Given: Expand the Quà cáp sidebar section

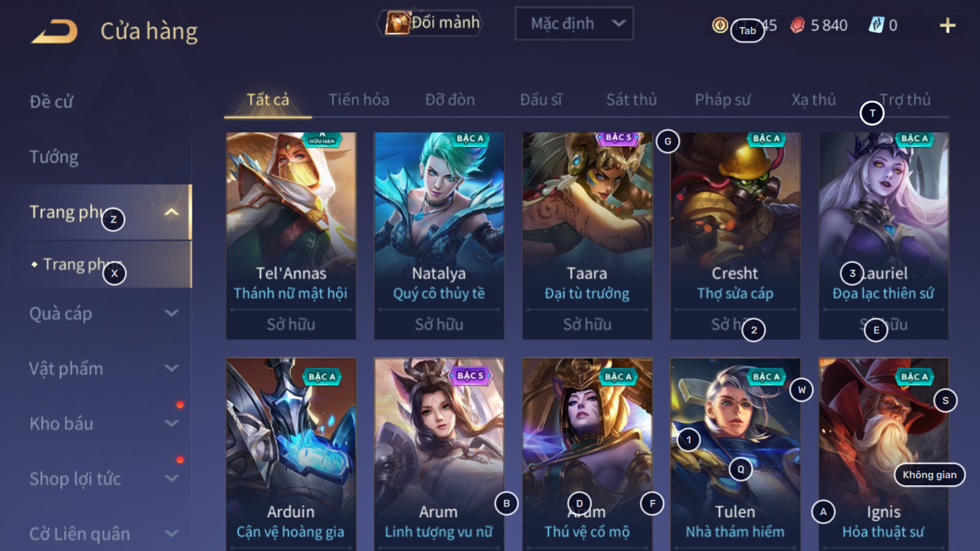Looking at the screenshot, I should pos(171,313).
